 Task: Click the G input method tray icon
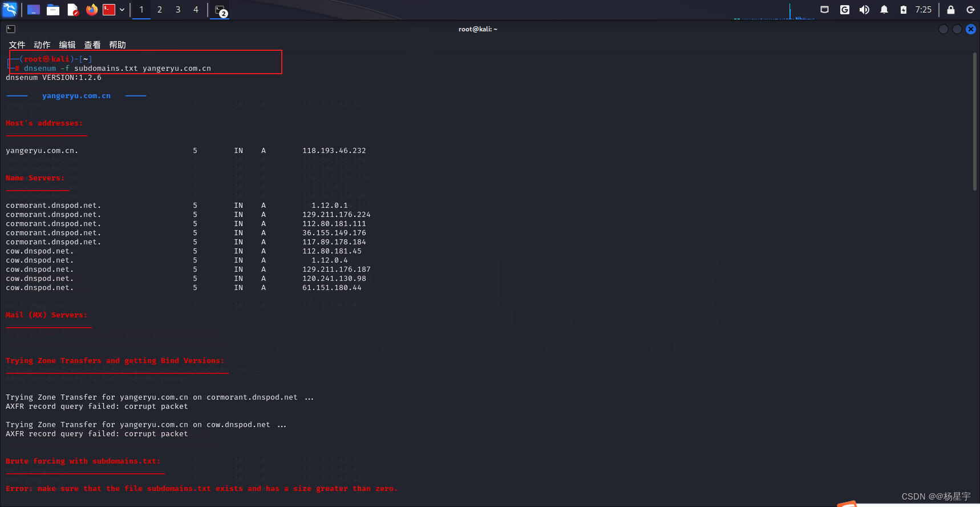click(x=845, y=10)
